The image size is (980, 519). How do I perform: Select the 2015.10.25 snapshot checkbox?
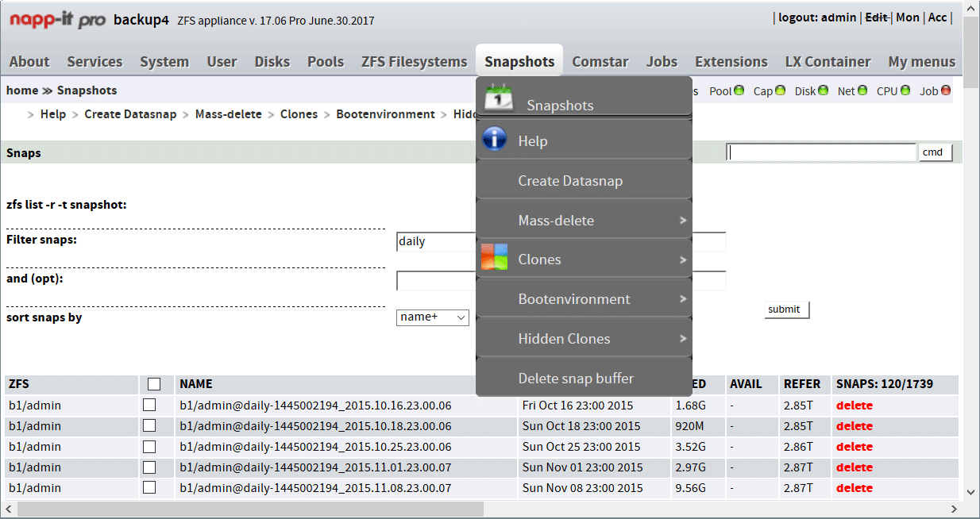point(149,446)
